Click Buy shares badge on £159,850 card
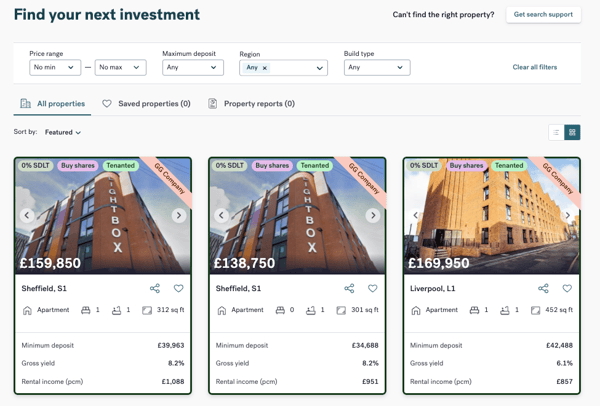Viewport: 600px width, 406px height. [x=78, y=166]
